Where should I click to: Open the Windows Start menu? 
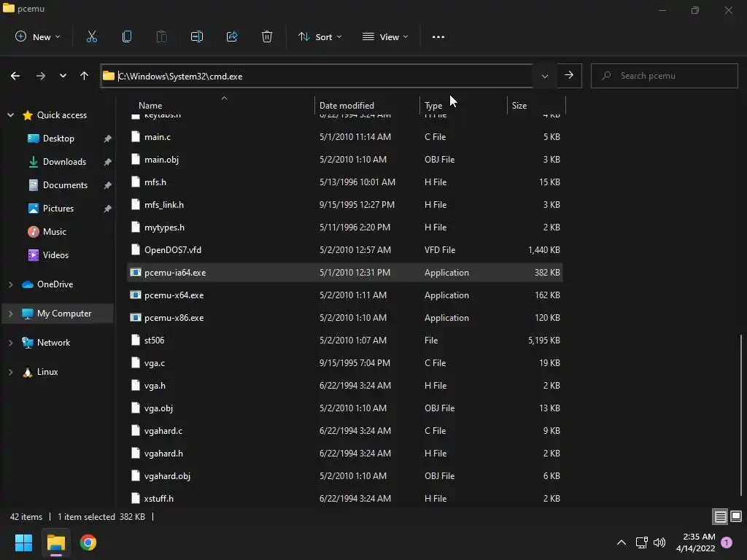pyautogui.click(x=23, y=542)
